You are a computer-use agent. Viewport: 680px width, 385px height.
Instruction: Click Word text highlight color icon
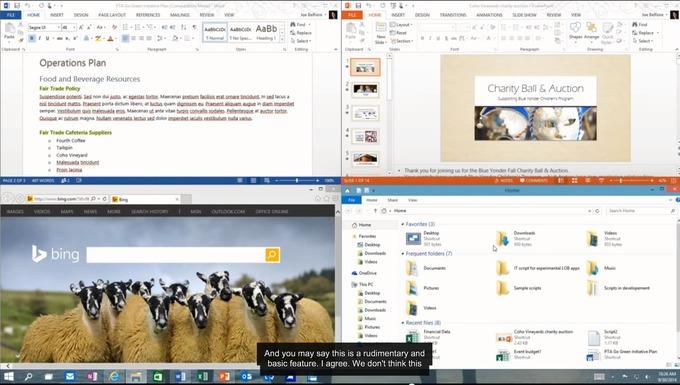tap(98, 39)
